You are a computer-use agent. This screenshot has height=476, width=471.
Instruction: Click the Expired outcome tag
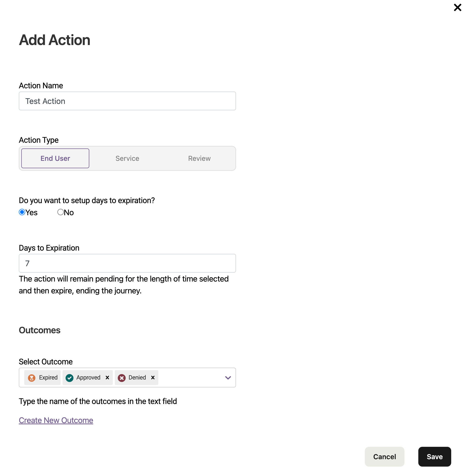tap(42, 378)
